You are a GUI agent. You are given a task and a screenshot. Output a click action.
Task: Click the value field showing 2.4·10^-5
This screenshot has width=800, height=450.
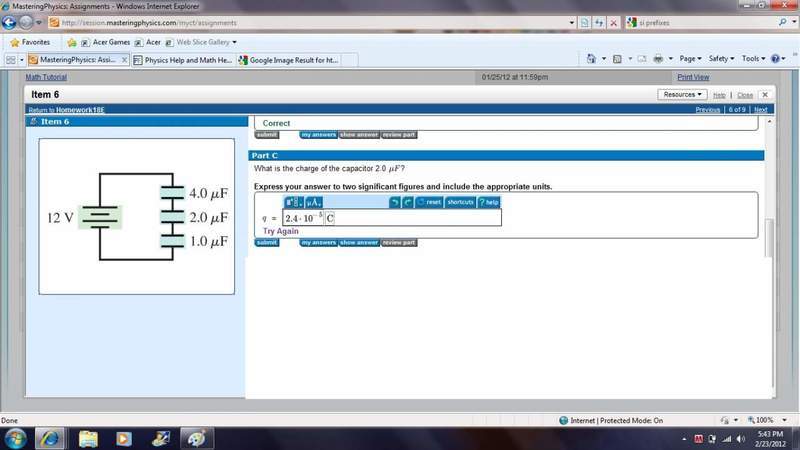point(304,218)
